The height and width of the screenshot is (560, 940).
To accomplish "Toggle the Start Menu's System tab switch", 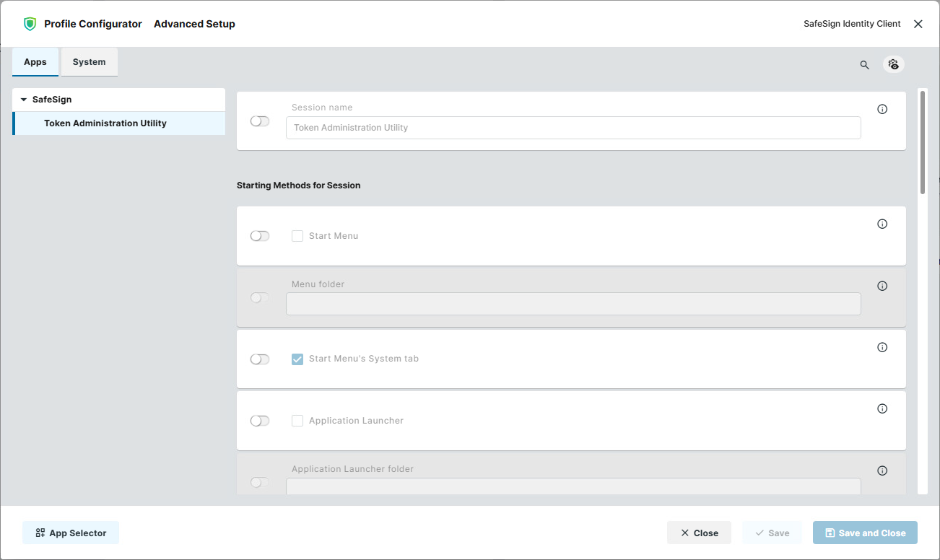I will click(260, 359).
